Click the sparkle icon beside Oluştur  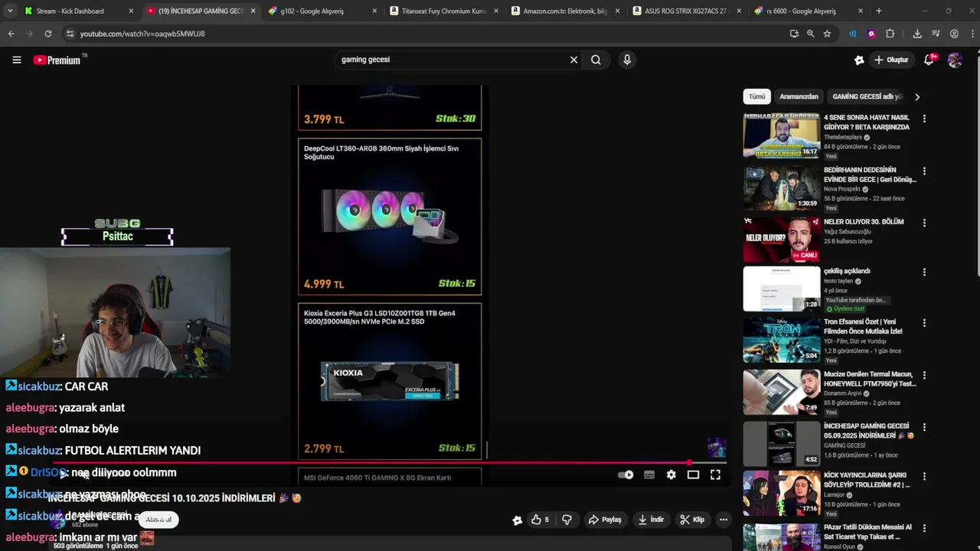(x=859, y=60)
